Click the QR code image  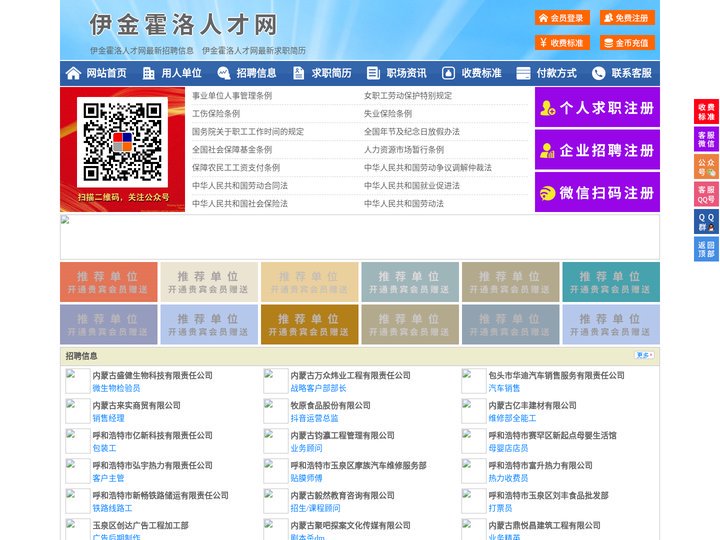click(x=122, y=142)
